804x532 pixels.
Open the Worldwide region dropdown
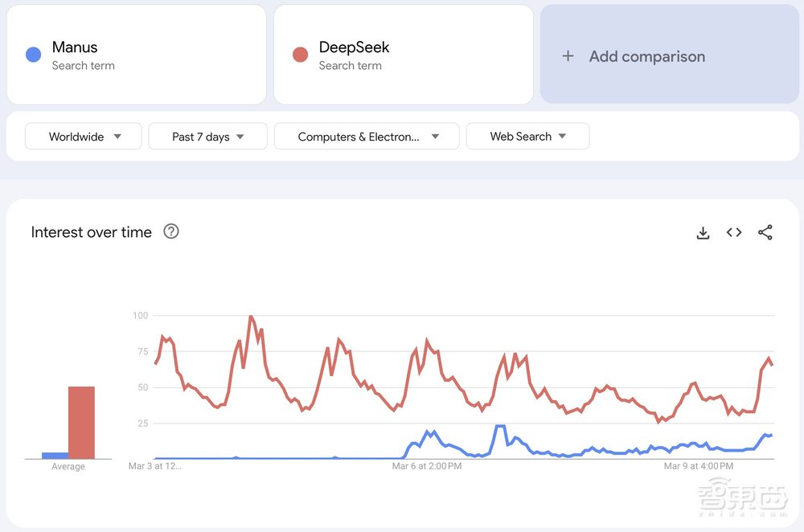click(83, 136)
